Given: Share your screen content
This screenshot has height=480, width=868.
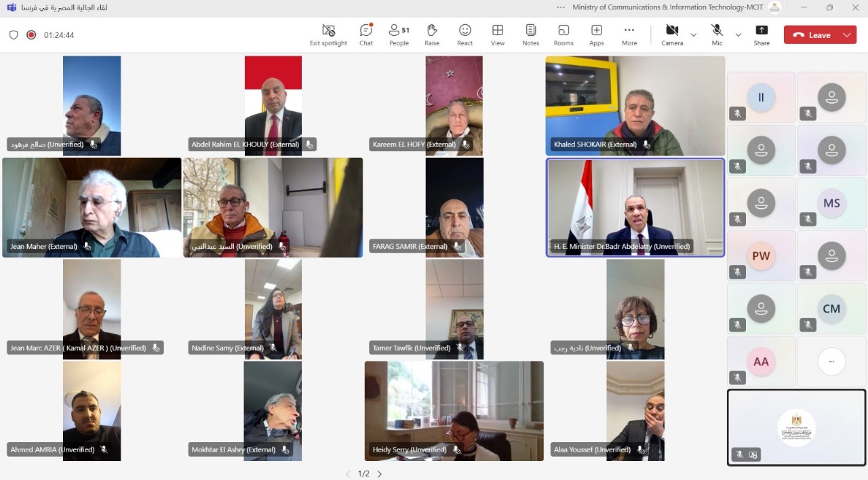Looking at the screenshot, I should pos(762,35).
